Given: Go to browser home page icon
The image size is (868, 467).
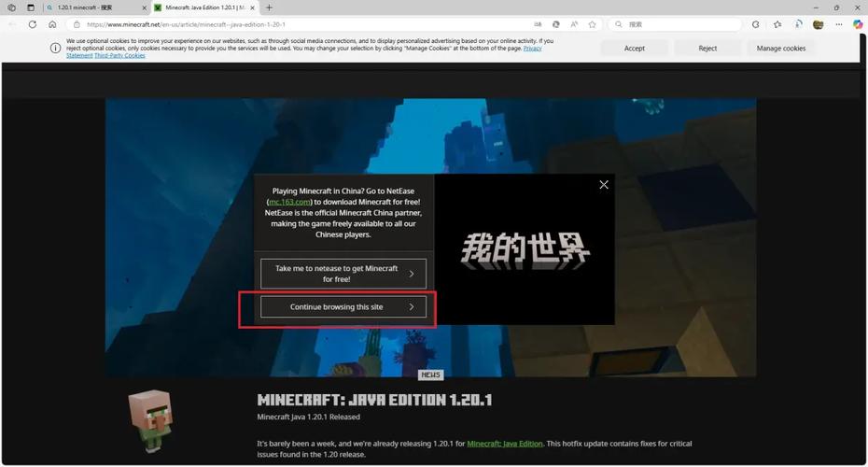Looking at the screenshot, I should pyautogui.click(x=52, y=24).
